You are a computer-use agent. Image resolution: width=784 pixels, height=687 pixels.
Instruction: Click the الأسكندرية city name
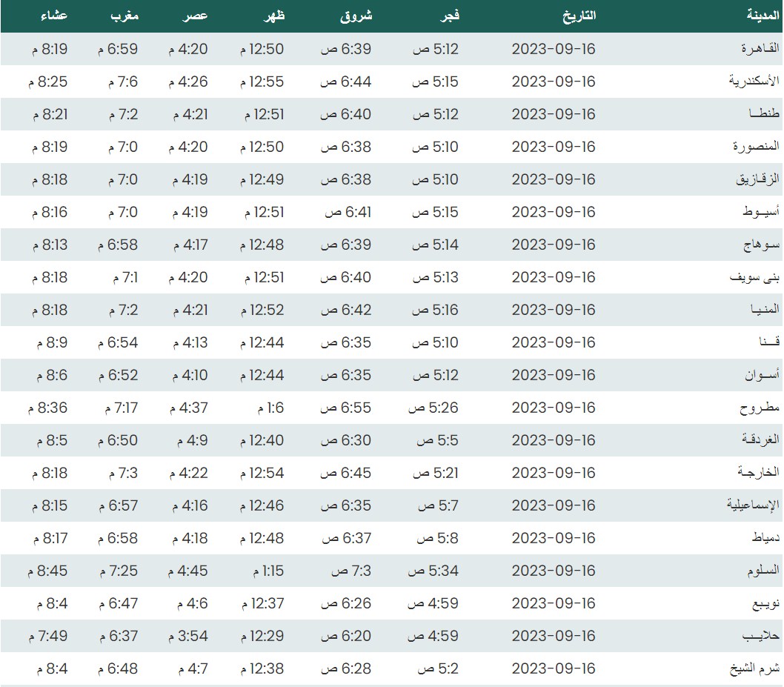(754, 82)
